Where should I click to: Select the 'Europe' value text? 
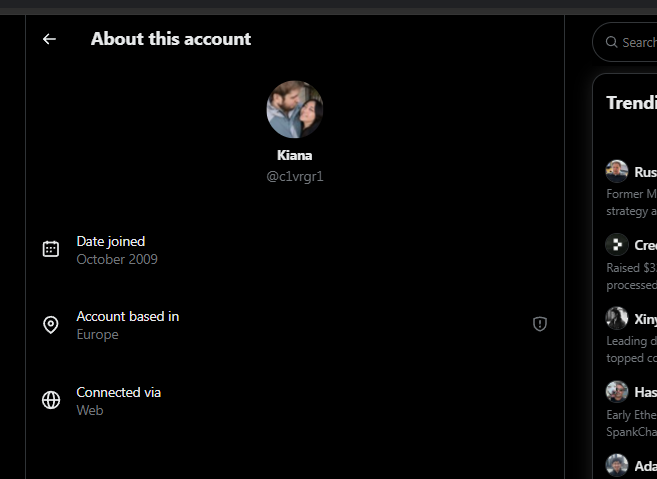pyautogui.click(x=97, y=334)
